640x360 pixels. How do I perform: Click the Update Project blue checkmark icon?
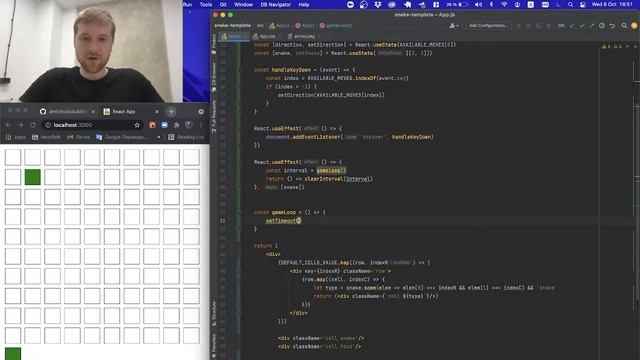(x=572, y=25)
